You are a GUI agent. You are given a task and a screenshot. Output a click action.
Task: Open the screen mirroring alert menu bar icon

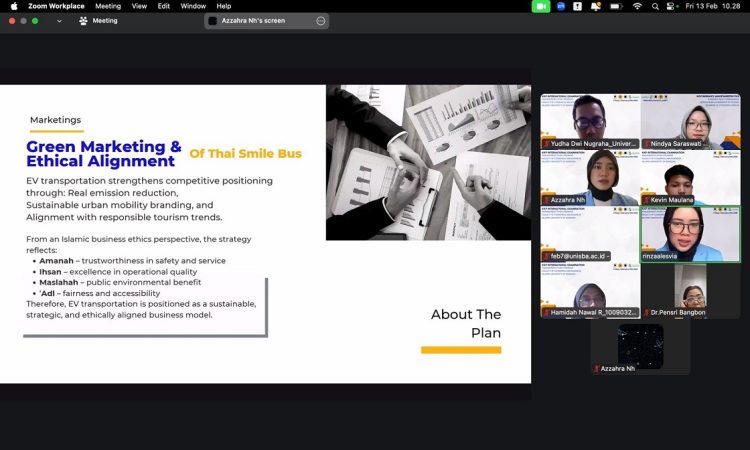(x=596, y=6)
